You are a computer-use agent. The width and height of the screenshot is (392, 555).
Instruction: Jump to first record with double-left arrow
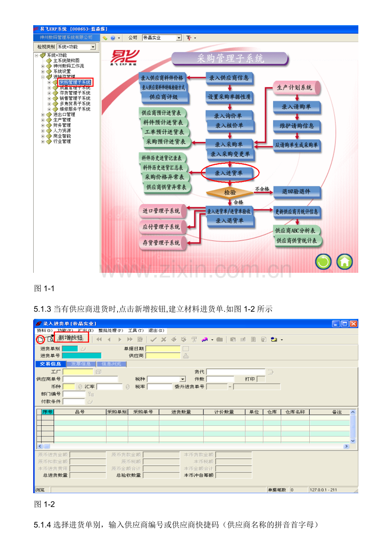pos(99,340)
